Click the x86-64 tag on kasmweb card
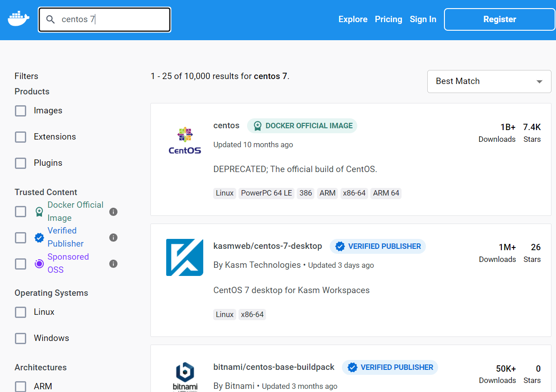The height and width of the screenshot is (392, 556). click(x=252, y=315)
